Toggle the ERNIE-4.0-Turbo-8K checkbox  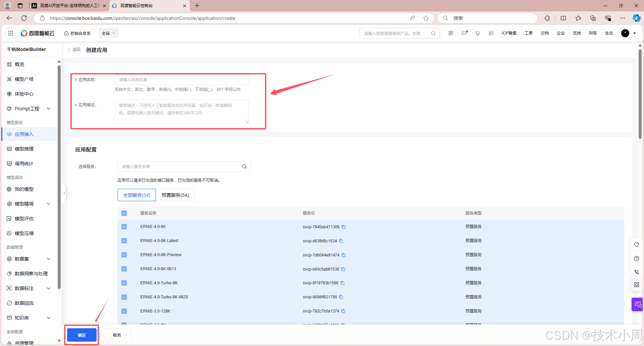tap(124, 283)
